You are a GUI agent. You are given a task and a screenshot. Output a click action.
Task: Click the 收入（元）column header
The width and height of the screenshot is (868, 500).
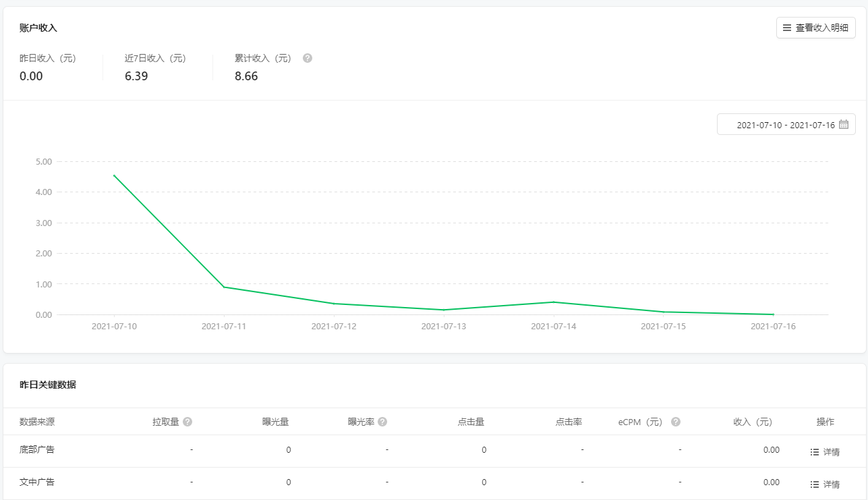[753, 422]
